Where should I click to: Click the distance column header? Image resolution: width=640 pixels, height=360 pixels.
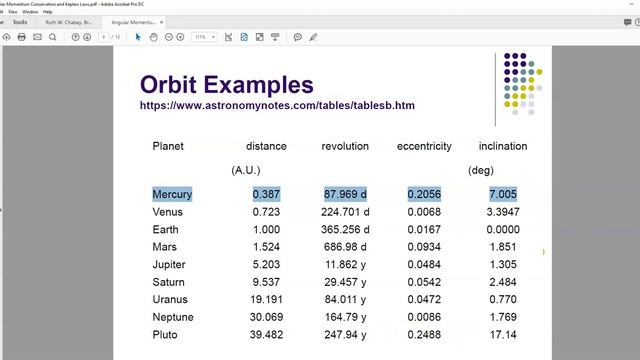tap(266, 146)
